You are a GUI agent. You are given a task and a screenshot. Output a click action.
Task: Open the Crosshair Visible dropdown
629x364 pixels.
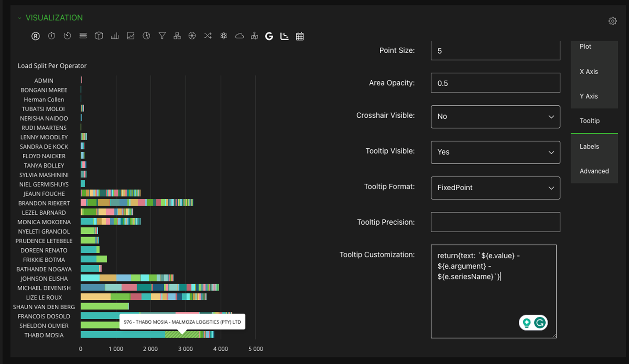click(x=495, y=116)
